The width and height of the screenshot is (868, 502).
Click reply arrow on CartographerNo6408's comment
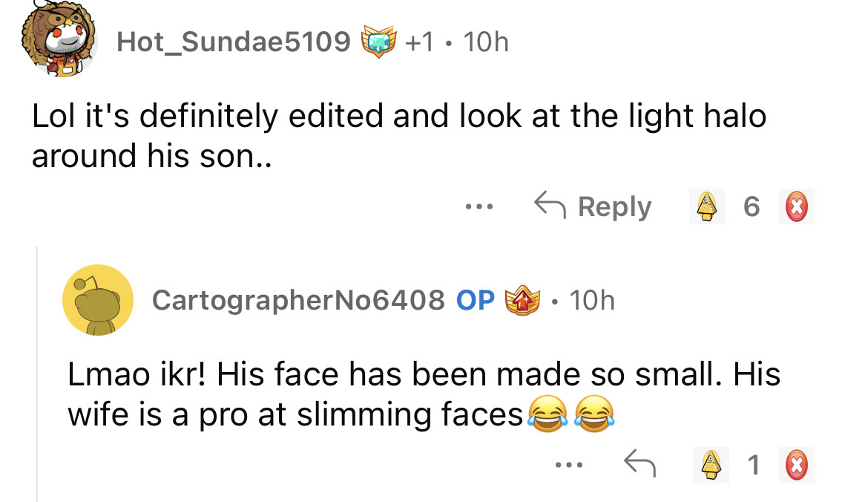pyautogui.click(x=639, y=465)
